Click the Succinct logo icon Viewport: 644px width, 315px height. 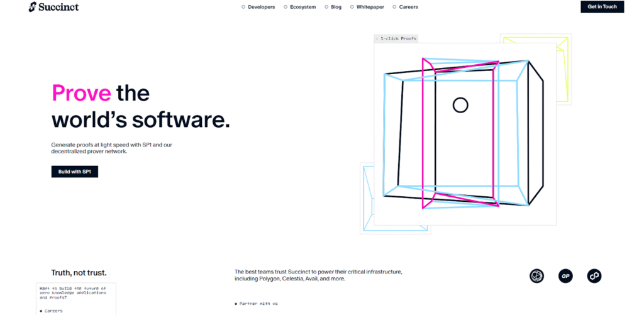(33, 8)
